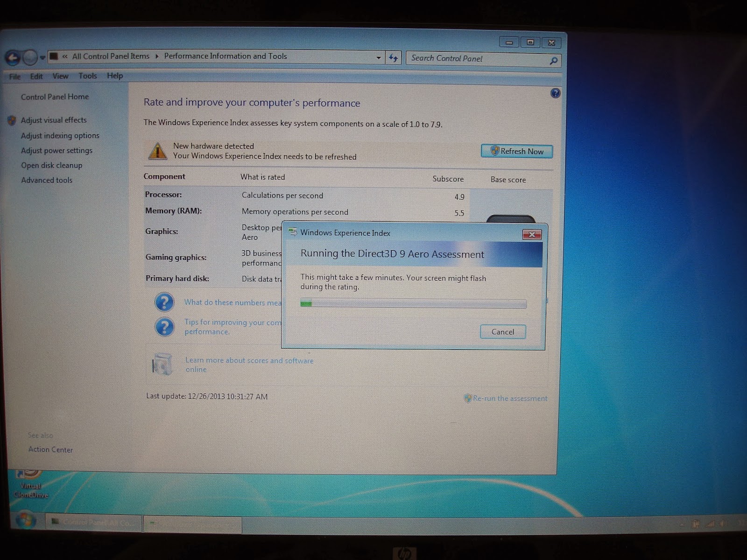Screen dimensions: 747x560
Task: Click the Calculations per second description
Action: point(282,196)
